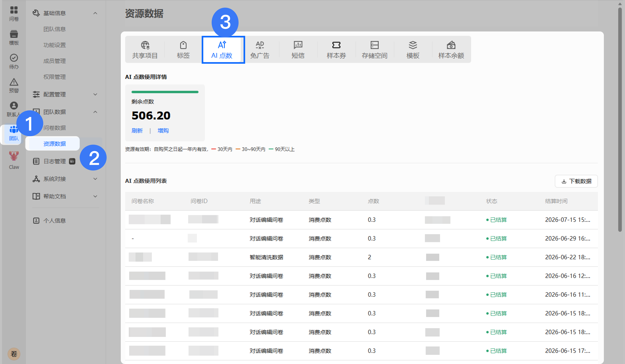Click the layers icon of 模板 tab
The image size is (625, 364).
click(413, 45)
